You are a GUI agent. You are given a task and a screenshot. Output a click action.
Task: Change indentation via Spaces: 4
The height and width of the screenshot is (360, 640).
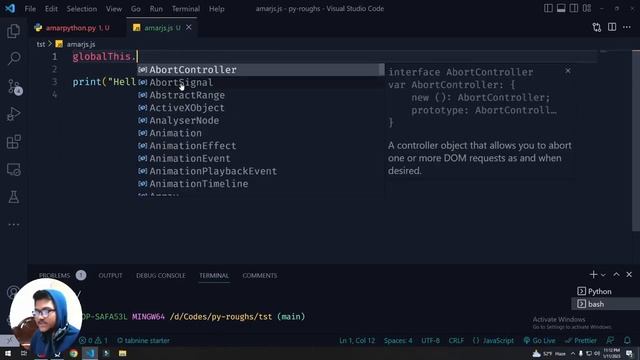[x=398, y=340]
